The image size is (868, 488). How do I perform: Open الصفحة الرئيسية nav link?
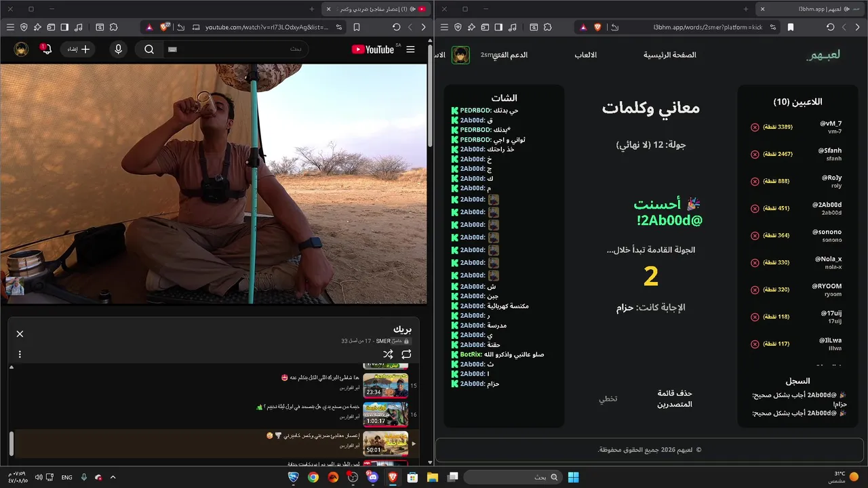coord(670,55)
